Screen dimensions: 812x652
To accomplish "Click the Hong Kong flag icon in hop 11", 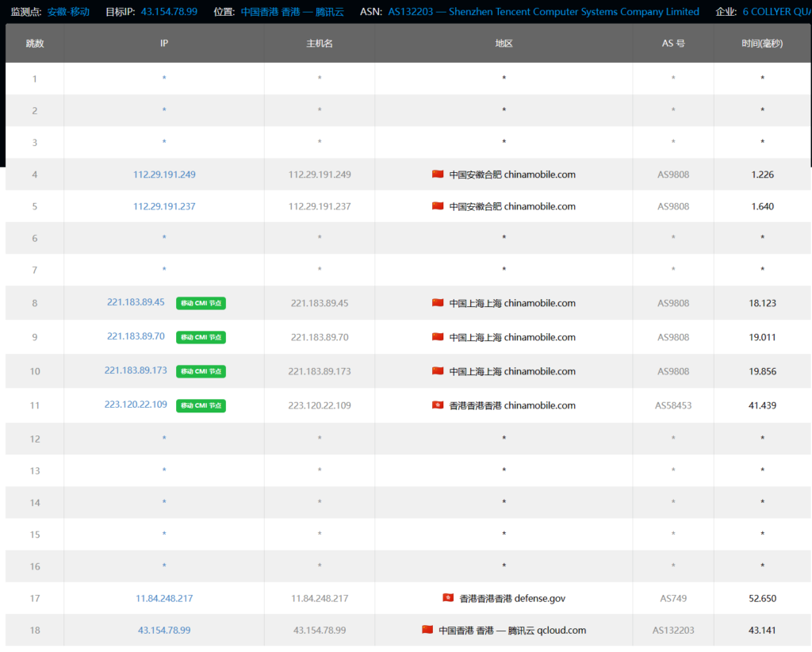I will click(438, 405).
